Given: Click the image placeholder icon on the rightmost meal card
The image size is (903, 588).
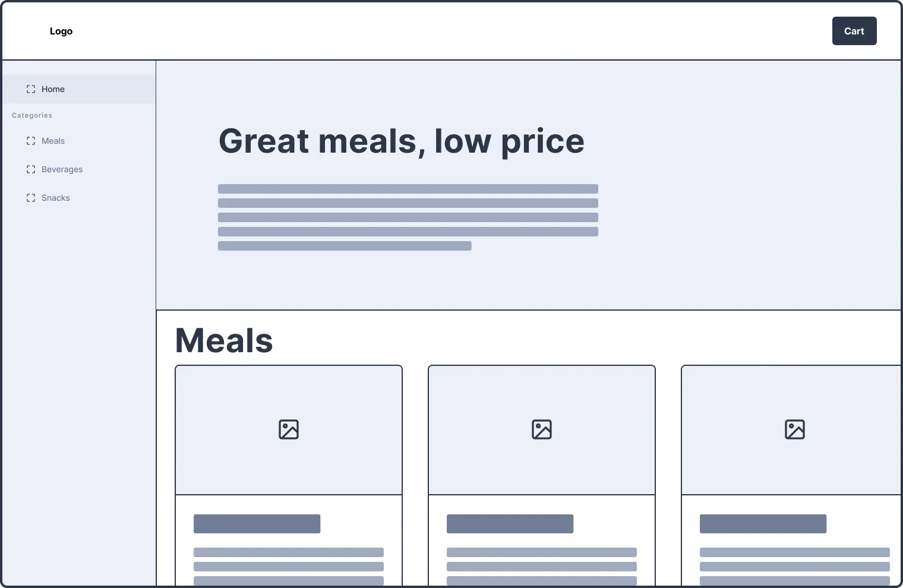Looking at the screenshot, I should (795, 429).
